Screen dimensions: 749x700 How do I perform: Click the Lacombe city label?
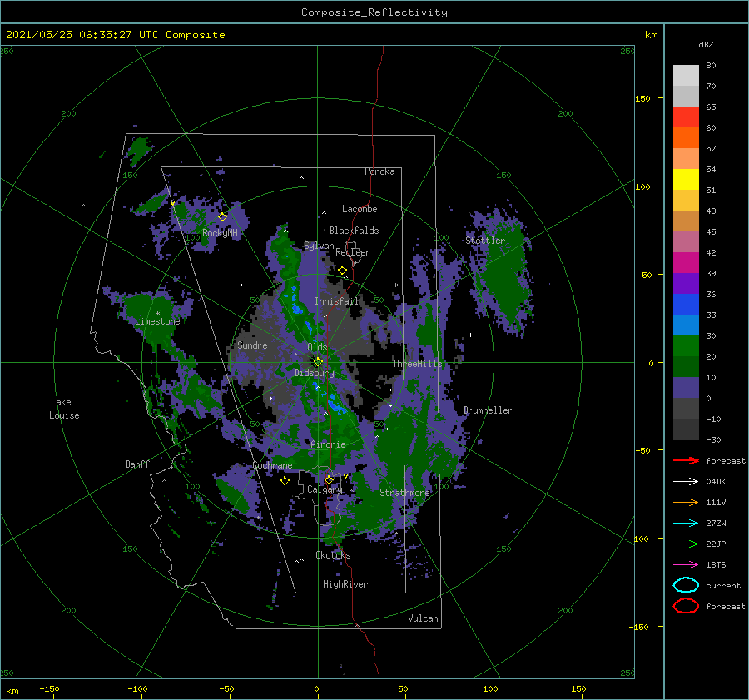pyautogui.click(x=360, y=209)
